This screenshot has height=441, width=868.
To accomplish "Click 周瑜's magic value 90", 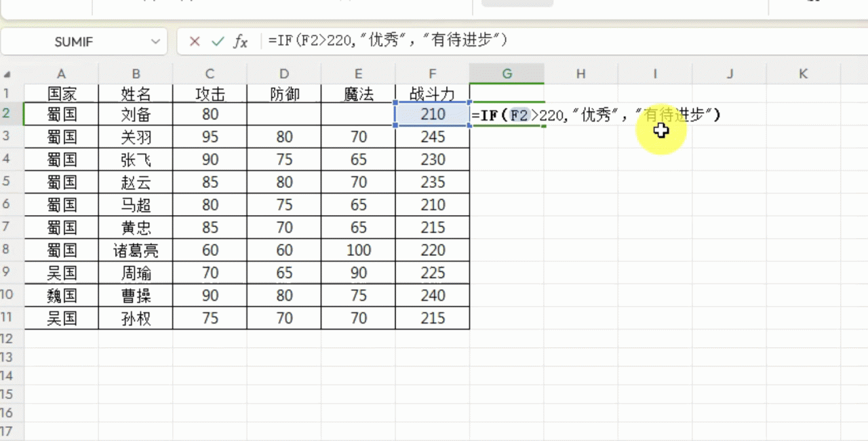I will pyautogui.click(x=358, y=273).
